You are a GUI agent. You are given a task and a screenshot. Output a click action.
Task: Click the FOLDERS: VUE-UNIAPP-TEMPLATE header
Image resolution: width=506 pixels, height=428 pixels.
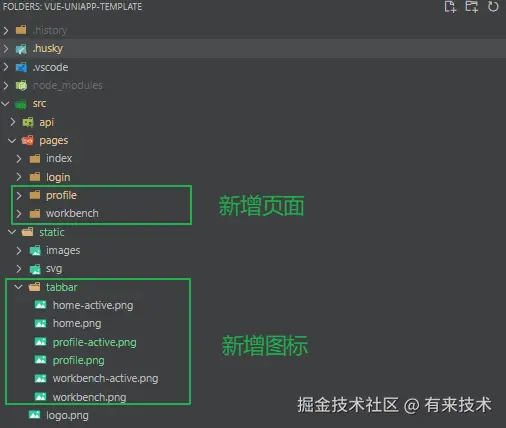coord(72,7)
